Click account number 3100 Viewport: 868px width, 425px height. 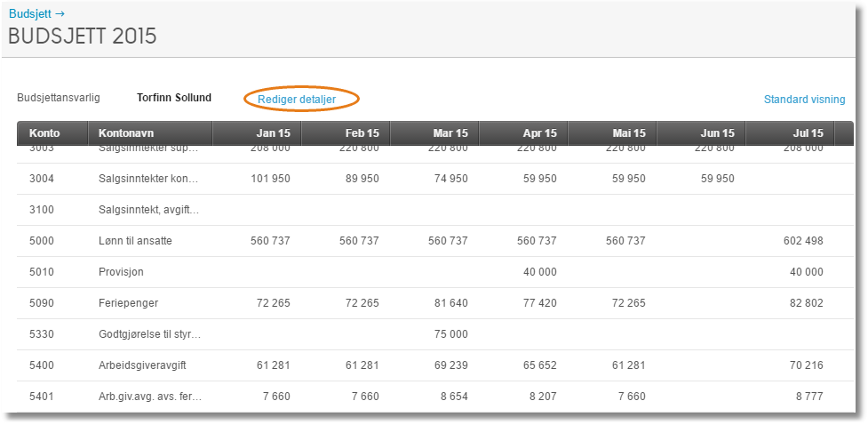pos(42,210)
